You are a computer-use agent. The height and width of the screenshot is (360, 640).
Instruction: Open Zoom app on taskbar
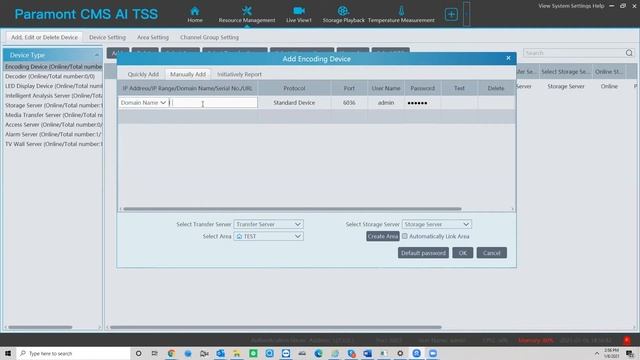pyautogui.click(x=433, y=353)
